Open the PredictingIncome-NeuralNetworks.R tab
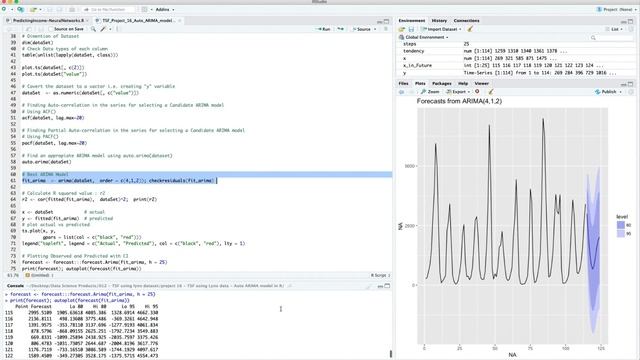The width and height of the screenshot is (640, 360). pos(48,20)
